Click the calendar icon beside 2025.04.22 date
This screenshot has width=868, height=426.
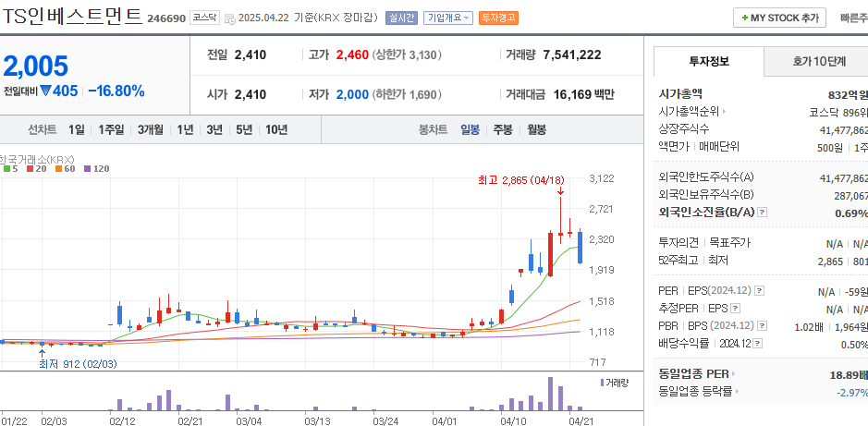tap(230, 18)
